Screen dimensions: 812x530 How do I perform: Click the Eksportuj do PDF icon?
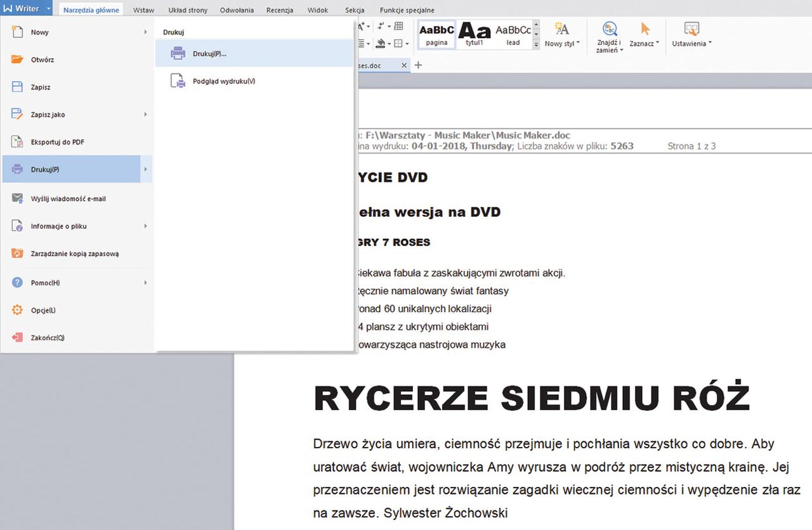coord(18,142)
